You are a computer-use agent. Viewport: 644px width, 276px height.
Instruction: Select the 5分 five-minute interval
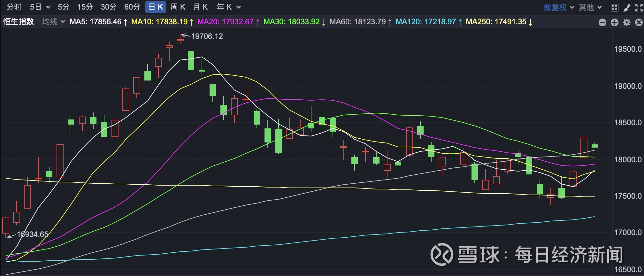pyautogui.click(x=64, y=7)
